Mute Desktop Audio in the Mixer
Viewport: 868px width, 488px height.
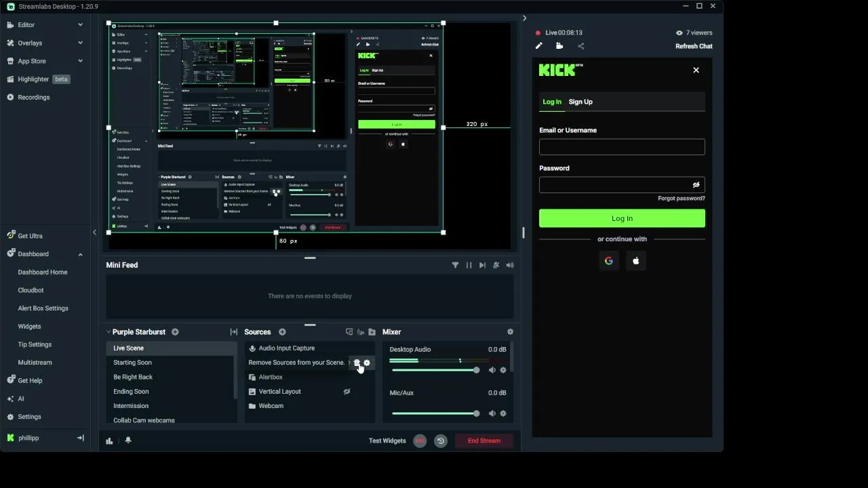(492, 370)
